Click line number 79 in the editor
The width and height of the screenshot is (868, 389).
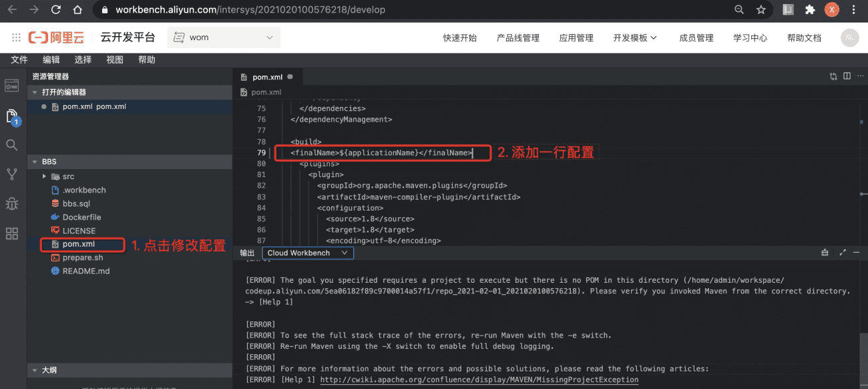[261, 153]
